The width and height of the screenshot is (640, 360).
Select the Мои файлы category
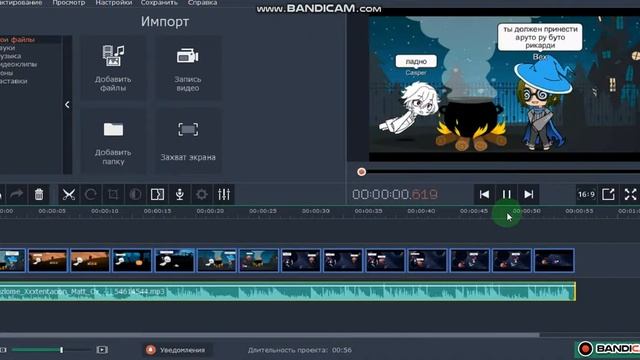[x=17, y=40]
